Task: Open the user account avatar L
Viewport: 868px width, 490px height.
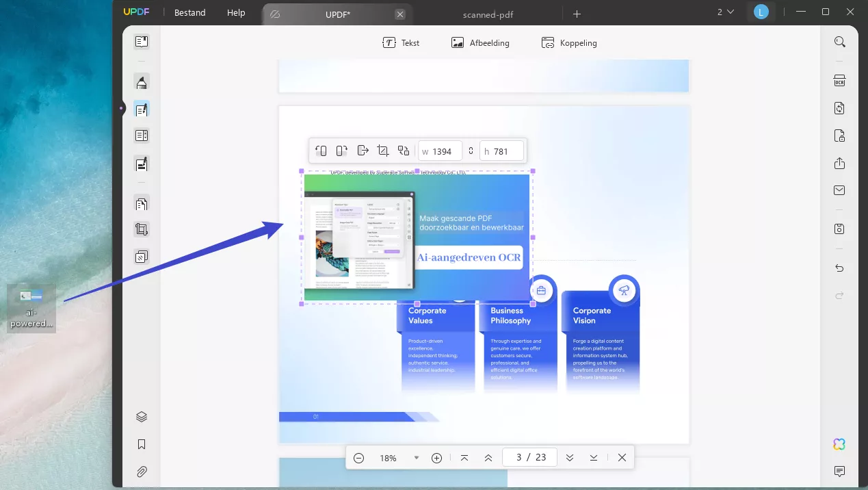Action: coord(761,12)
